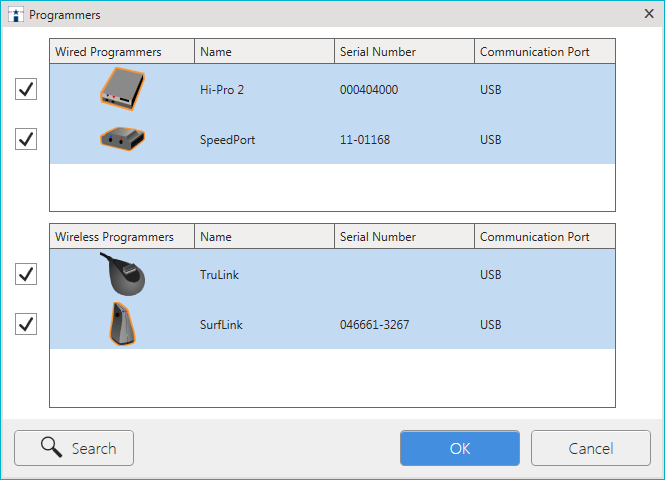
Task: Click the wireless table Serial Number header
Action: (405, 236)
